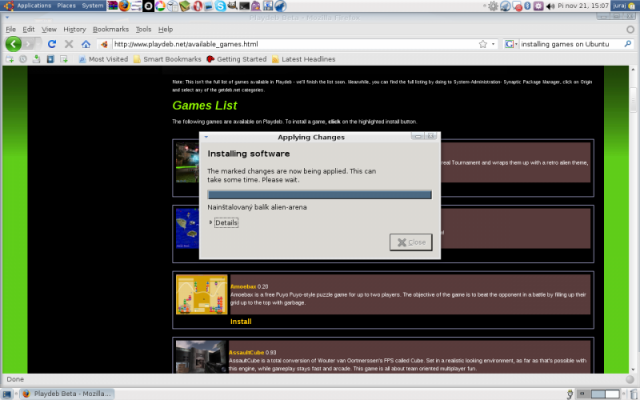Launch Pidgin from the top panel
Viewport: 640px width, 400px height.
pos(256,6)
